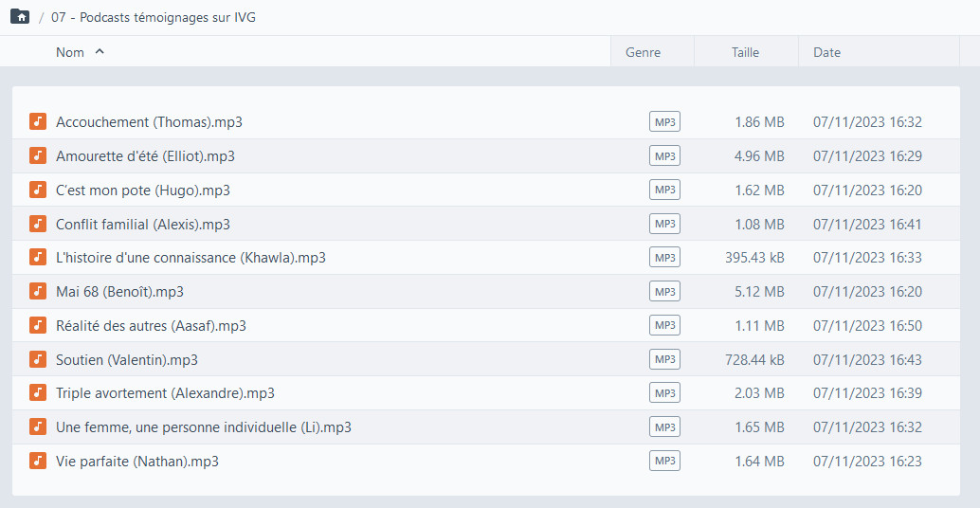This screenshot has width=980, height=508.
Task: Select the music icon for Vie parfaite (Nathan).mp3
Action: coord(38,462)
